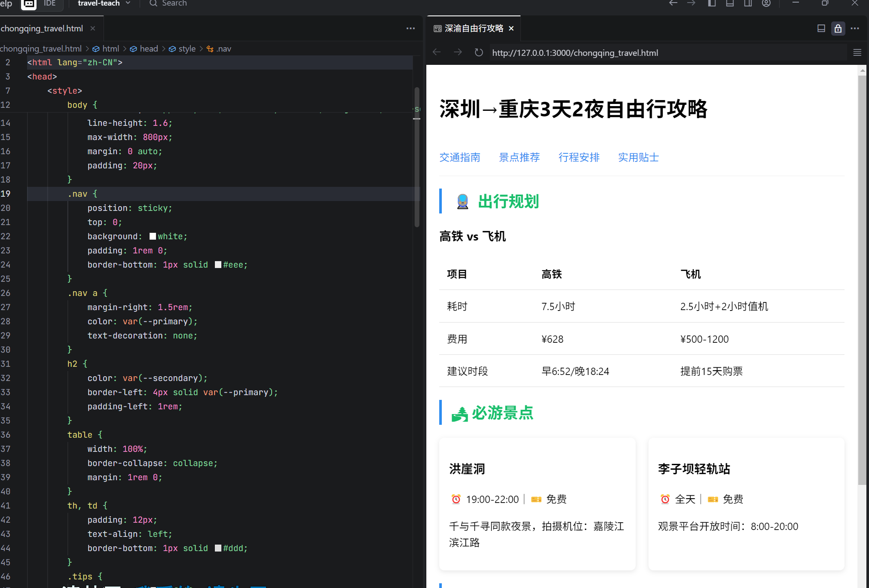Image resolution: width=869 pixels, height=588 pixels.
Task: Open 实用贴士 nav link
Action: pyautogui.click(x=638, y=157)
